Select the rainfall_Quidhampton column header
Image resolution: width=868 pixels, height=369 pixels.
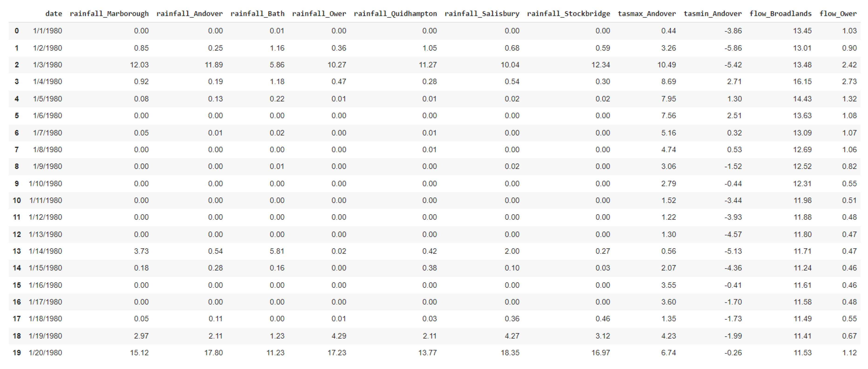click(395, 13)
